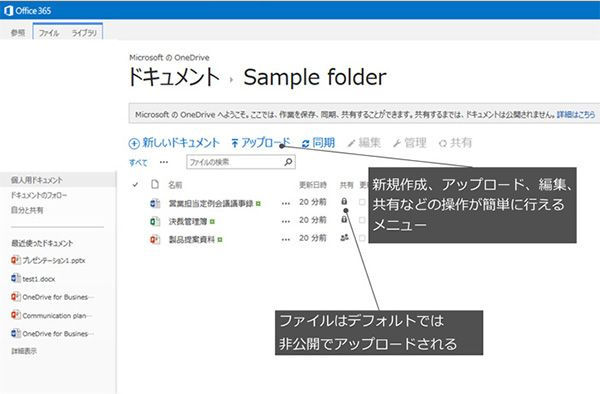The image size is (600, 394).
Task: Click the plus icon for new document
Action: 134,143
